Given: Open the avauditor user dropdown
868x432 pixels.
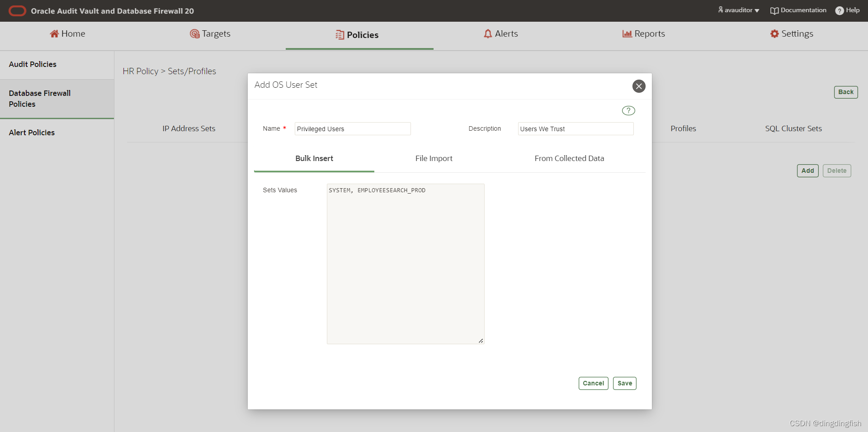Looking at the screenshot, I should tap(739, 10).
